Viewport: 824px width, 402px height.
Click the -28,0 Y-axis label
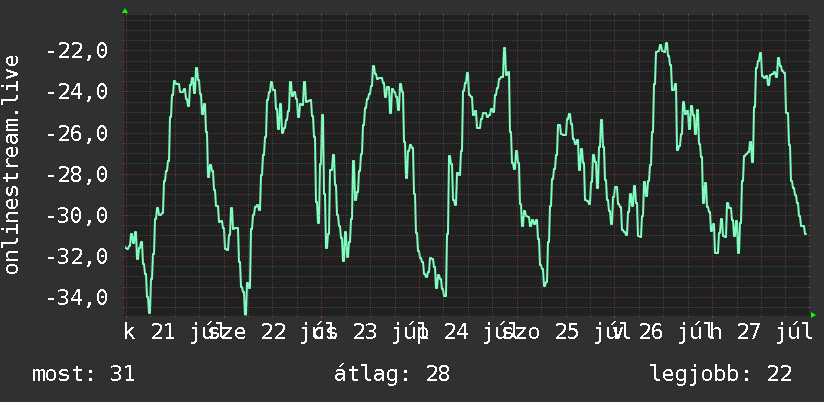click(x=77, y=174)
